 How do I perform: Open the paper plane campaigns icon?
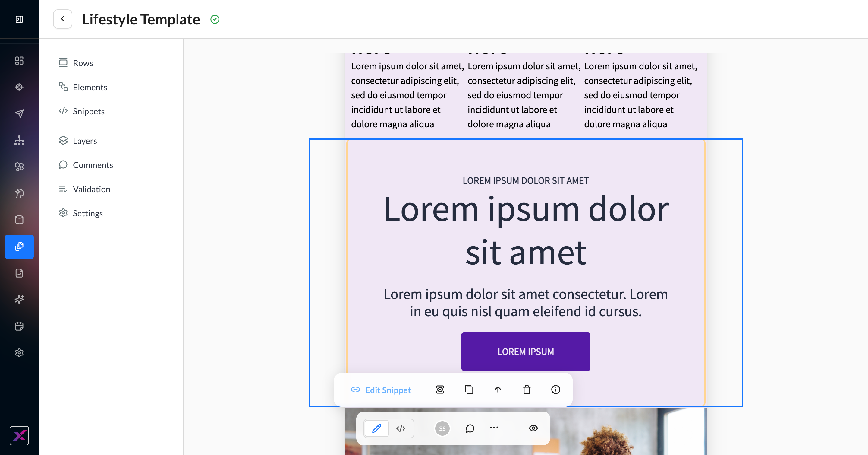(x=19, y=114)
